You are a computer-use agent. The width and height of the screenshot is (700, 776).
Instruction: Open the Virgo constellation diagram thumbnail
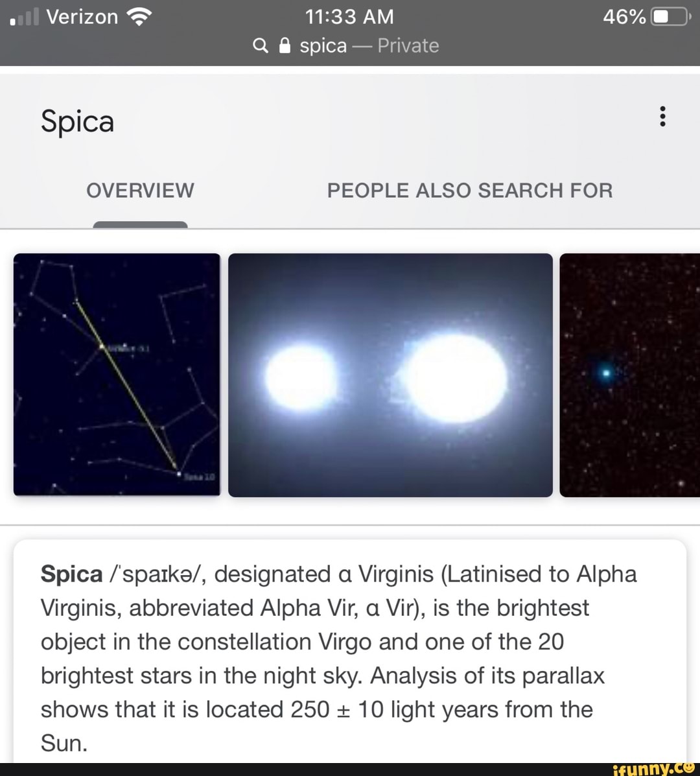pos(117,375)
